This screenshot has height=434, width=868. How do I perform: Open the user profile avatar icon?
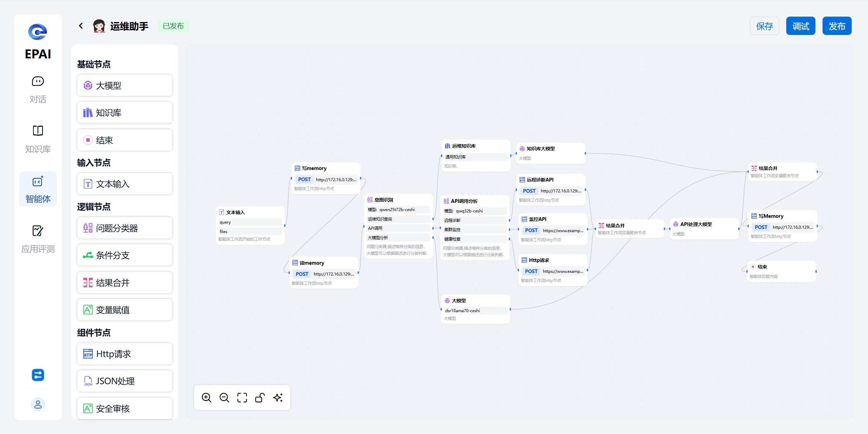(38, 404)
